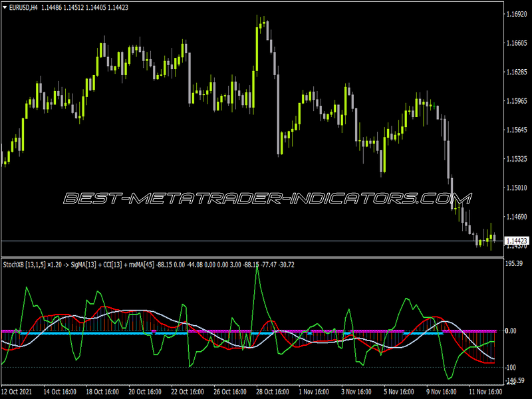The height and width of the screenshot is (399, 532).
Task: Click the 1.15965 price axis label
Action: point(517,101)
